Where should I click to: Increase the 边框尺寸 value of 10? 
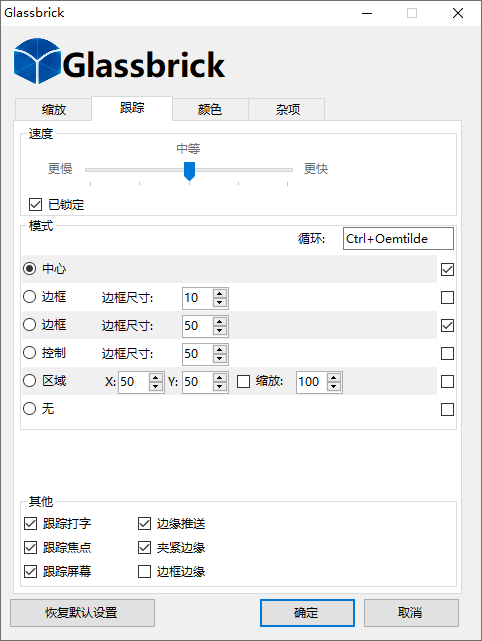220,294
